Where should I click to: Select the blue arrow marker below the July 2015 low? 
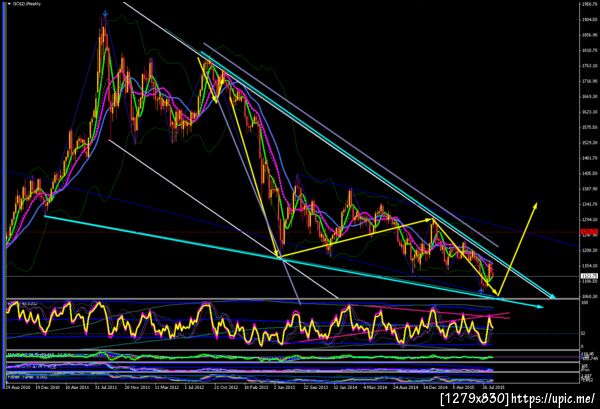tap(481, 292)
